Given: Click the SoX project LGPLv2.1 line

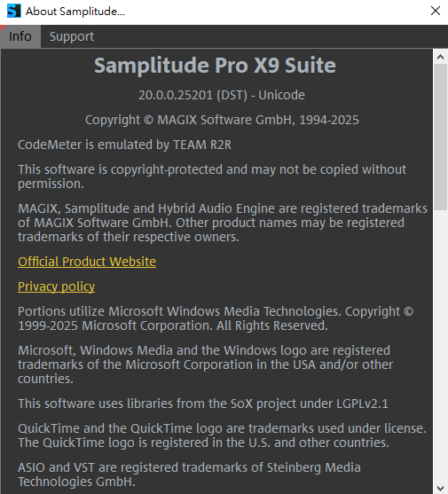Looking at the screenshot, I should click(x=203, y=404).
